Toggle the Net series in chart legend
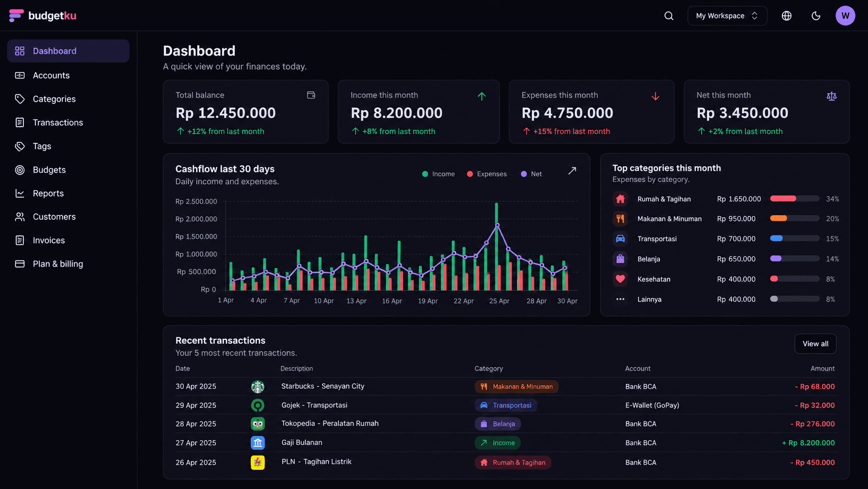Screen dimensions: 868x489 point(531,174)
